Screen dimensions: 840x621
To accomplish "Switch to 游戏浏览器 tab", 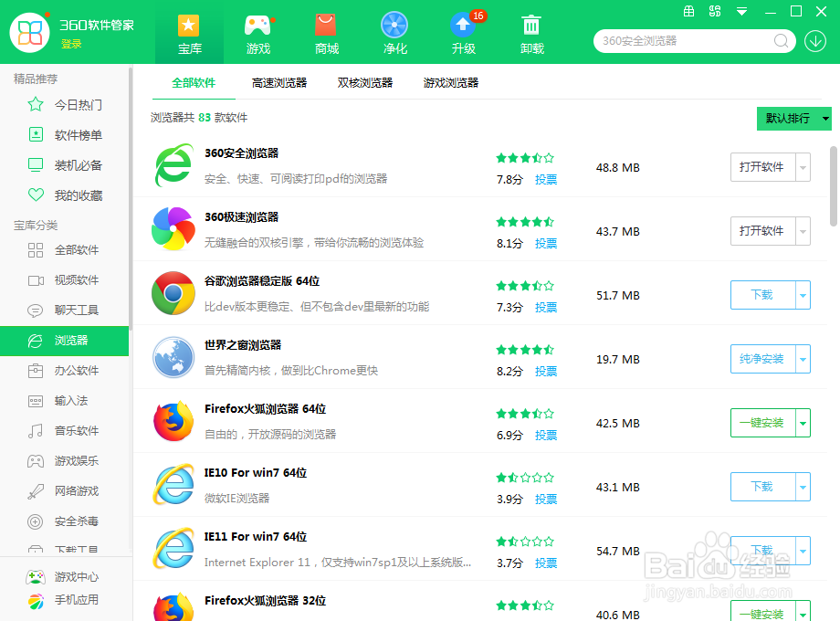I will [x=450, y=83].
